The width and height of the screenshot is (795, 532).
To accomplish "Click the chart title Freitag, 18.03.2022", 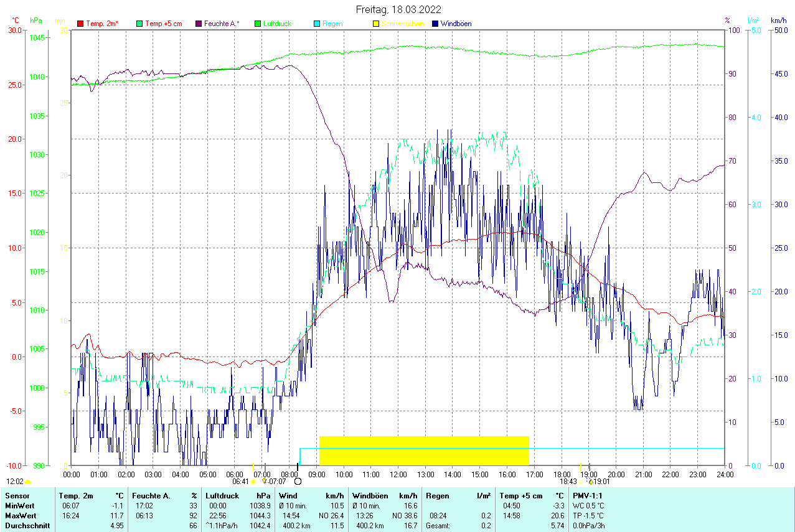I will coord(398,9).
